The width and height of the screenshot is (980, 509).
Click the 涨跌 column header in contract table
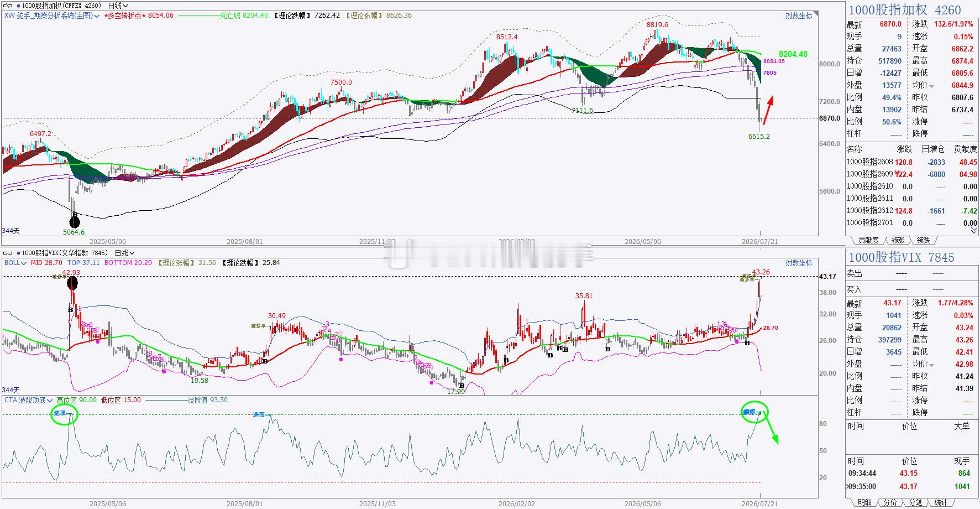pos(904,149)
